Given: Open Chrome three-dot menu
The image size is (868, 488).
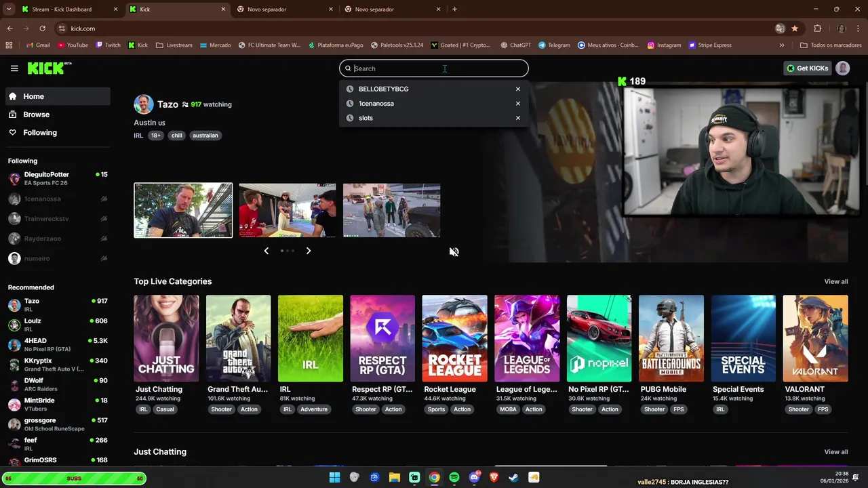Looking at the screenshot, I should coord(858,28).
